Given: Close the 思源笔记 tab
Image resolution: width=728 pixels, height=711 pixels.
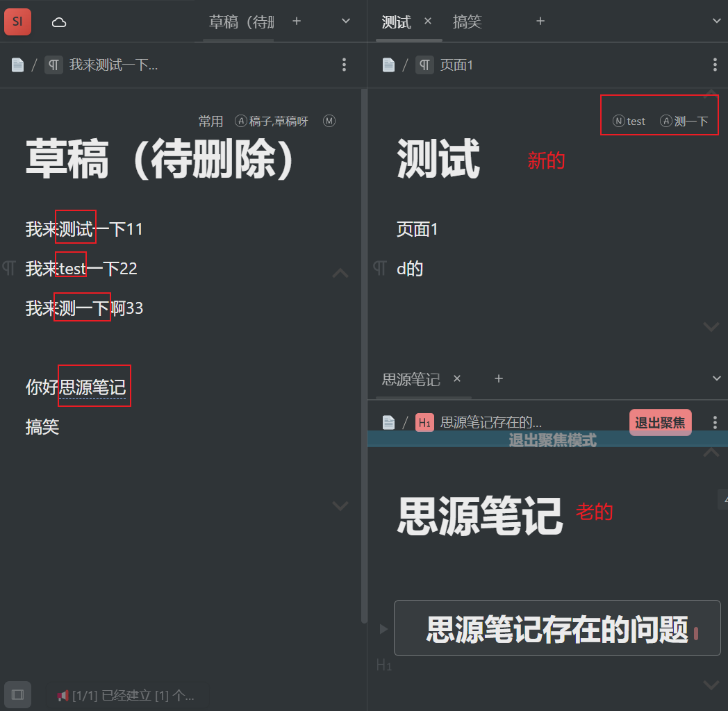Looking at the screenshot, I should [x=457, y=378].
